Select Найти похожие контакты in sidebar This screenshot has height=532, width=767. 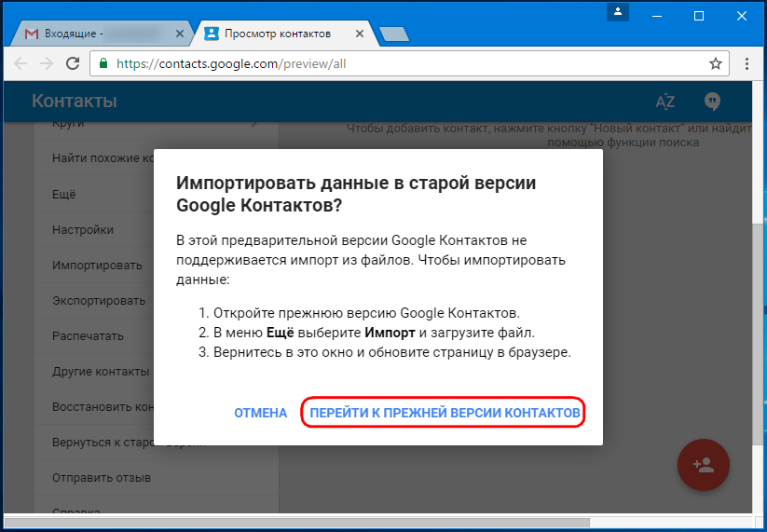coord(103,158)
